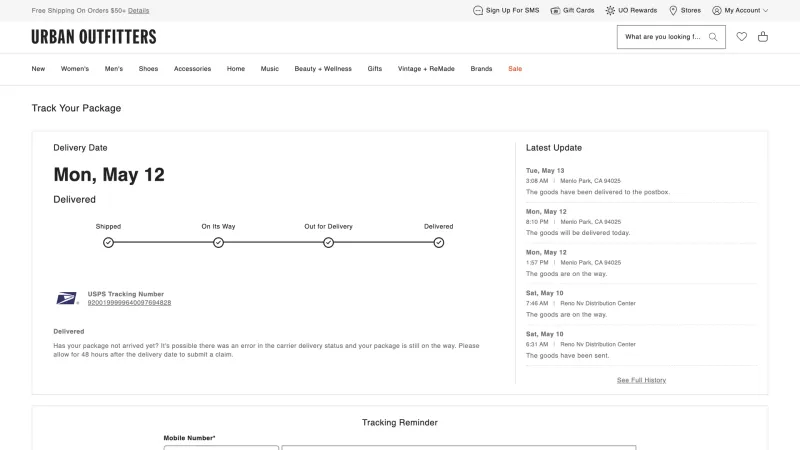The height and width of the screenshot is (450, 800).
Task: Open the Women's menu
Action: (x=75, y=68)
